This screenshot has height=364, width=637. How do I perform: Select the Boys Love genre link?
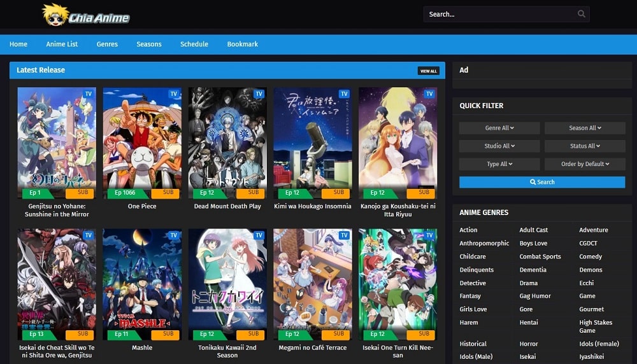(x=533, y=244)
